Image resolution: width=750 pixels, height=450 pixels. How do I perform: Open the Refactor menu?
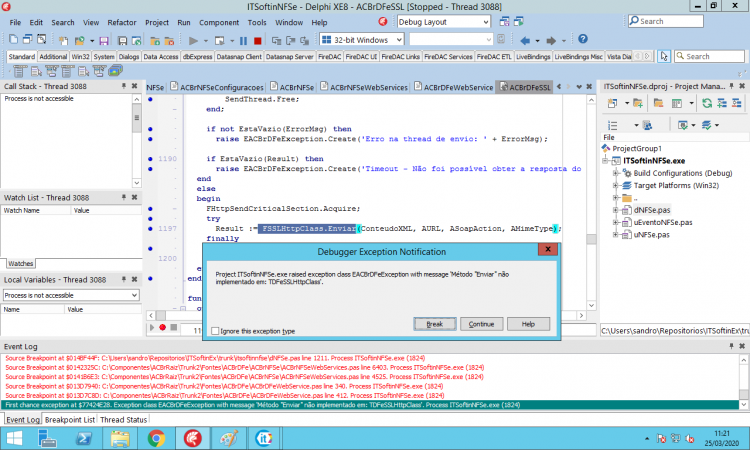[x=121, y=22]
